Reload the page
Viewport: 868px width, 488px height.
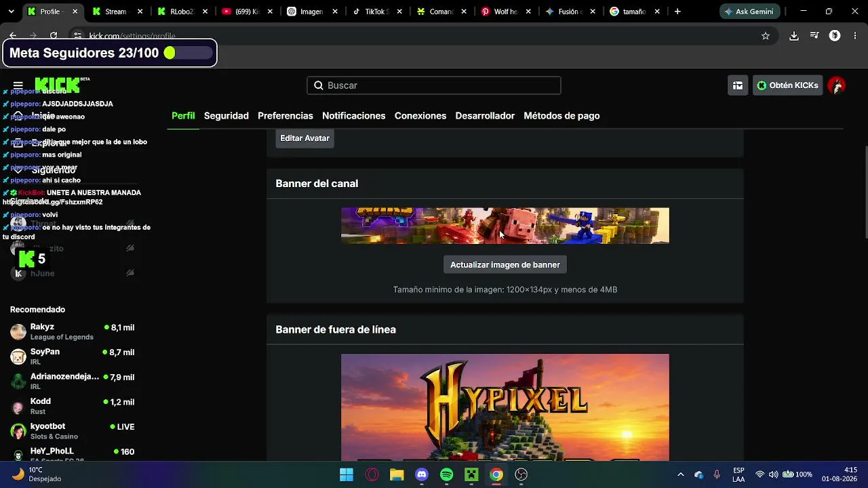click(x=54, y=36)
